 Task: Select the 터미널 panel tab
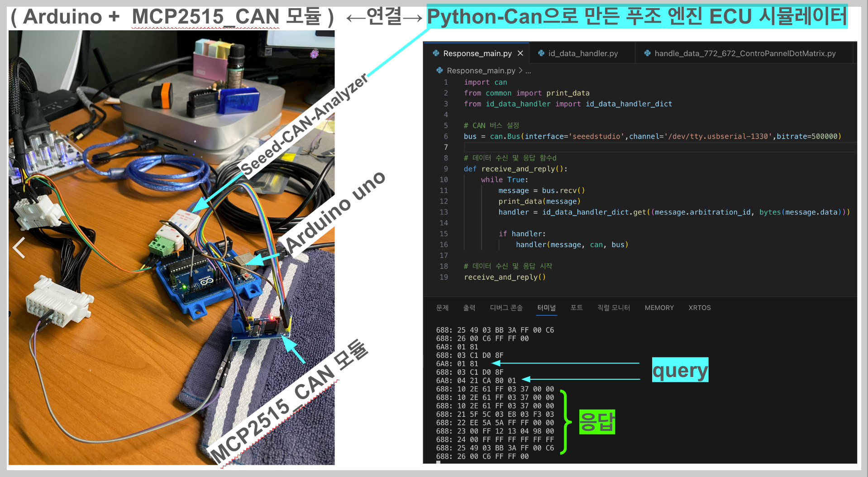547,308
